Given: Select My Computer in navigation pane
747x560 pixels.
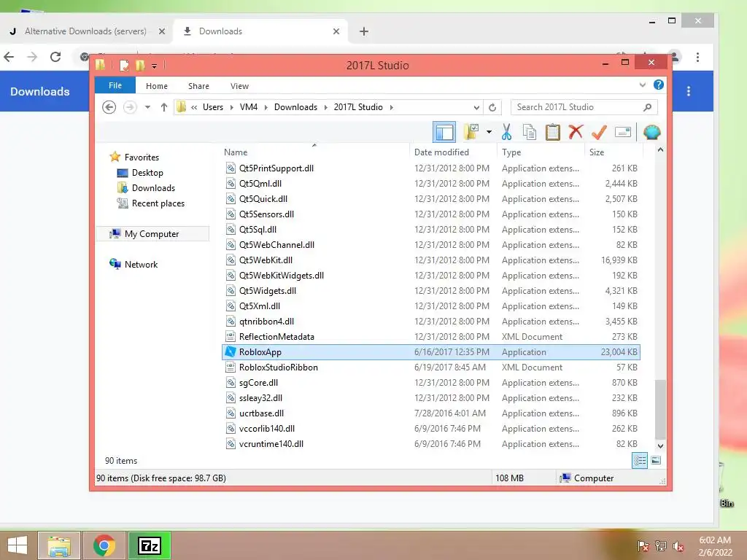Looking at the screenshot, I should tap(152, 234).
